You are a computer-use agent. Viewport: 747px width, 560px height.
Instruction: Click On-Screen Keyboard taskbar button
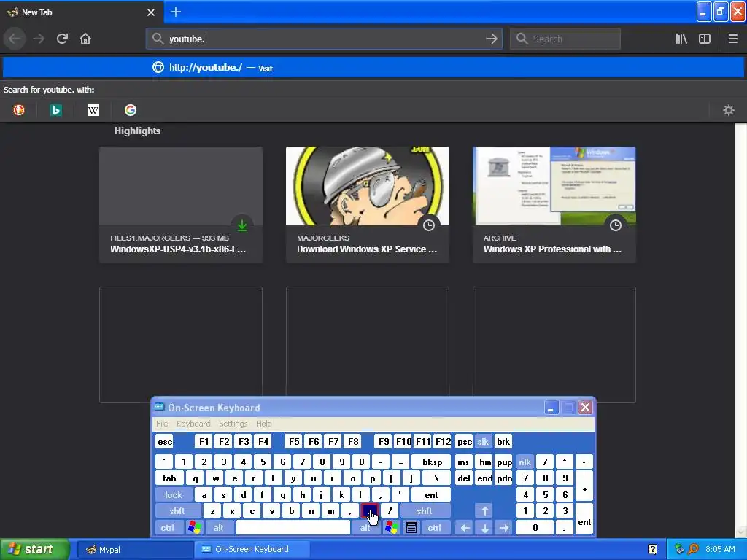[x=252, y=549]
